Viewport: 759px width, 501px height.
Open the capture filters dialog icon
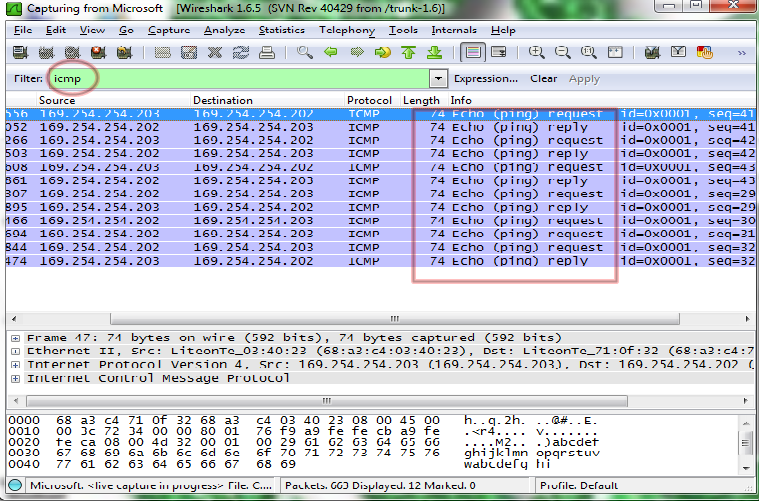tap(653, 52)
